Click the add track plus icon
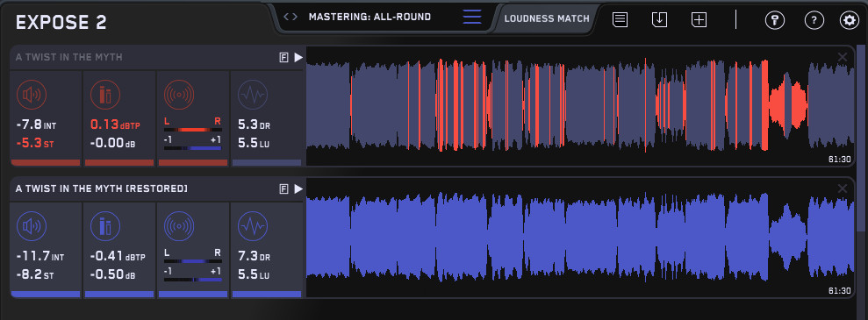 pos(699,19)
